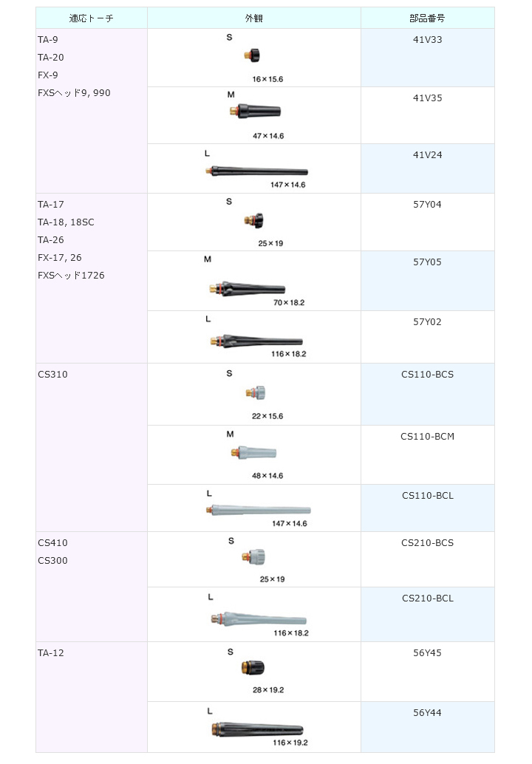
Task: Click the 56Y44 long ribbed cap image
Action: point(256,729)
